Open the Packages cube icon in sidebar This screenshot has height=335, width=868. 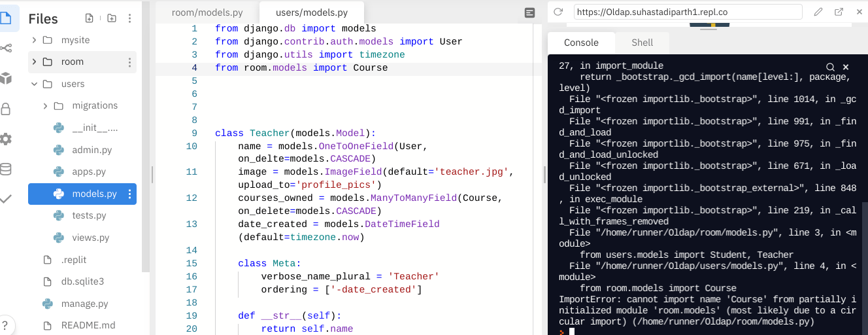click(5, 79)
